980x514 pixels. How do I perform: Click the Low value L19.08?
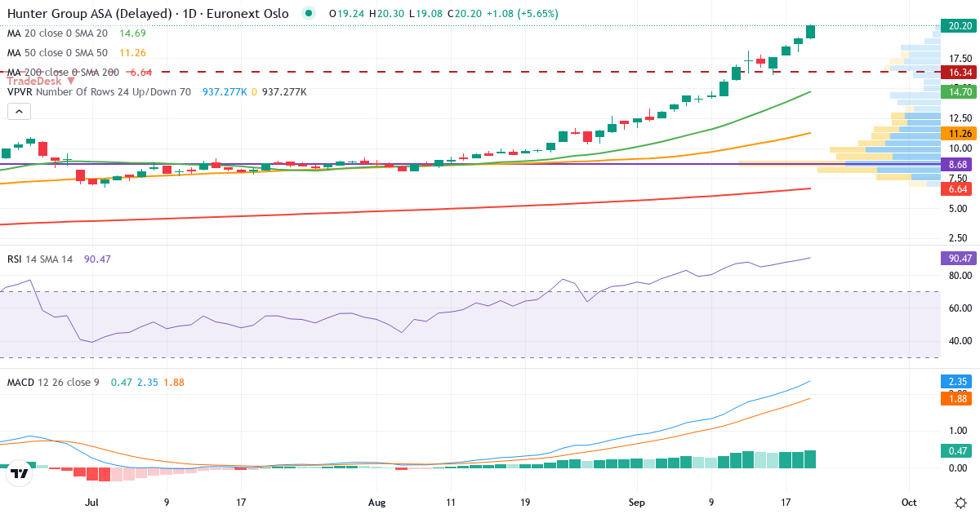click(425, 14)
